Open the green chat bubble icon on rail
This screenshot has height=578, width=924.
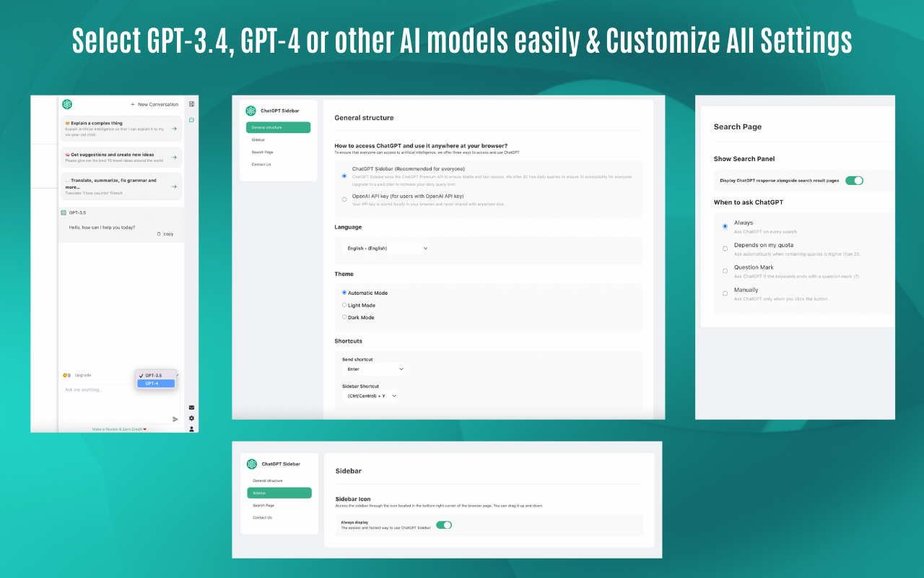[x=191, y=120]
